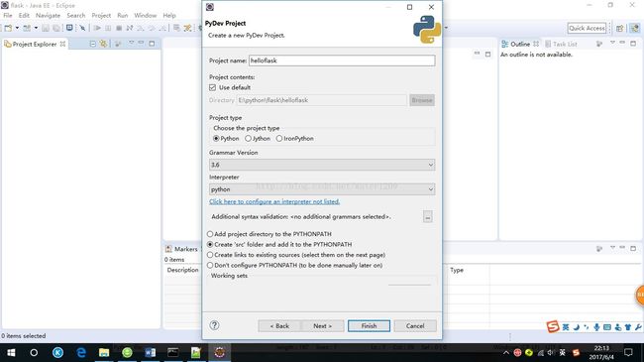644x362 pixels.
Task: Click the Step Over icon in toolbar
Action: pyautogui.click(x=152, y=28)
